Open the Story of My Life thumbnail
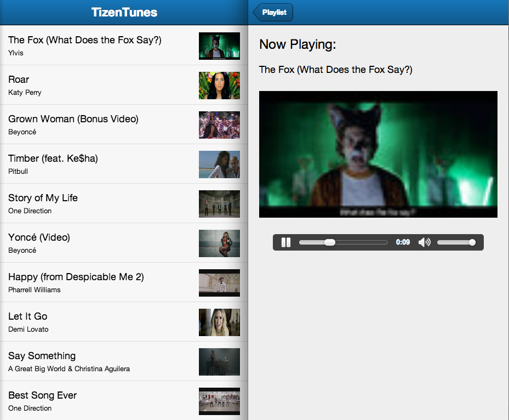This screenshot has height=420, width=509. point(220,204)
